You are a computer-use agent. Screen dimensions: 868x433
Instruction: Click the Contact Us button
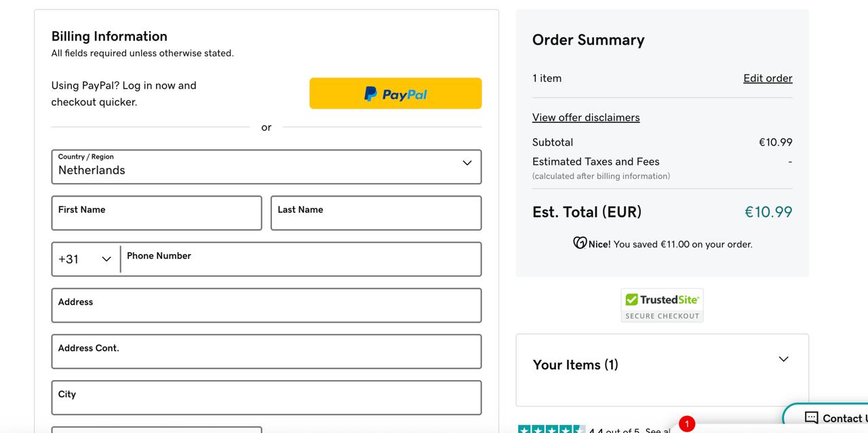click(826, 418)
